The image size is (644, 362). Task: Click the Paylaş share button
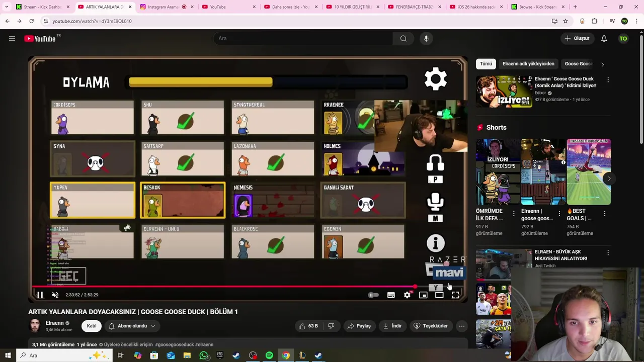tap(359, 326)
